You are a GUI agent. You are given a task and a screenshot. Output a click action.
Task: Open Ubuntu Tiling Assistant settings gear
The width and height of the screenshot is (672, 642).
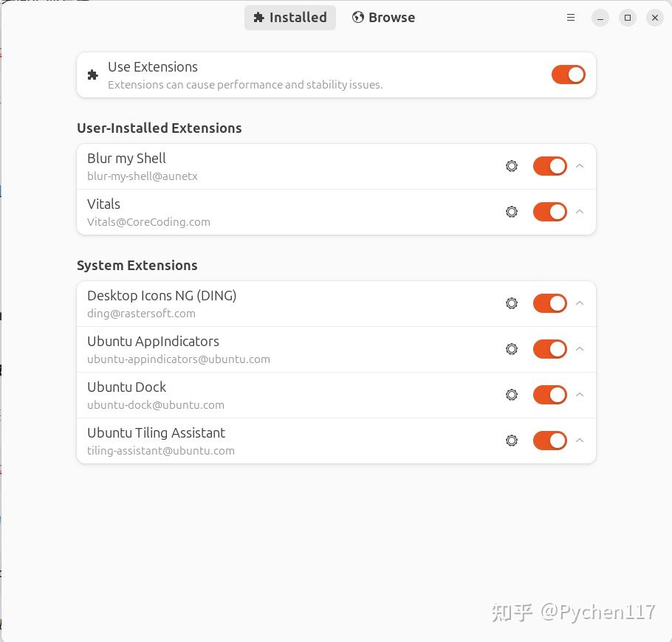click(512, 441)
